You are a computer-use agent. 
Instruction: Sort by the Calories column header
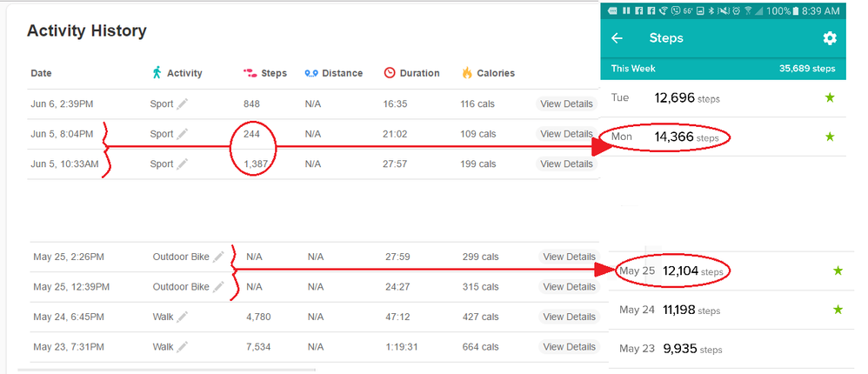(x=494, y=73)
